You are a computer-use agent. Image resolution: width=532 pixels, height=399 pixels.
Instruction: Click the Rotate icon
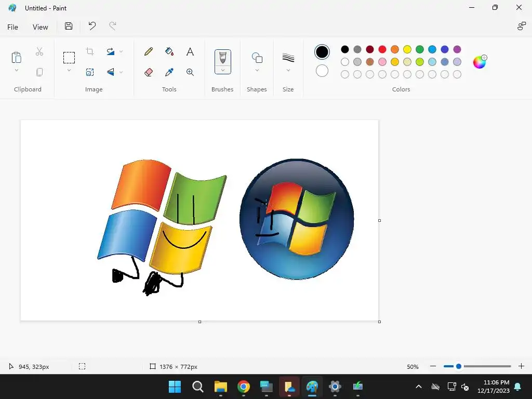coord(110,51)
